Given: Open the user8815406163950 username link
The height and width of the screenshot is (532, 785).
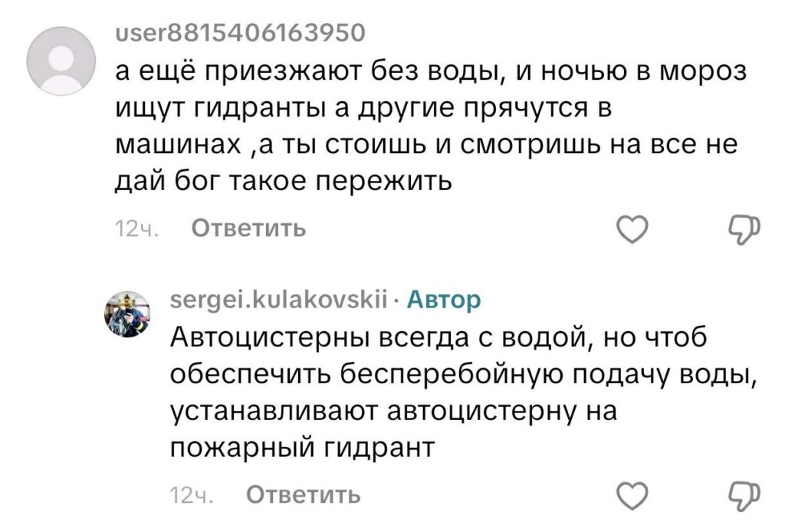Looking at the screenshot, I should [240, 33].
